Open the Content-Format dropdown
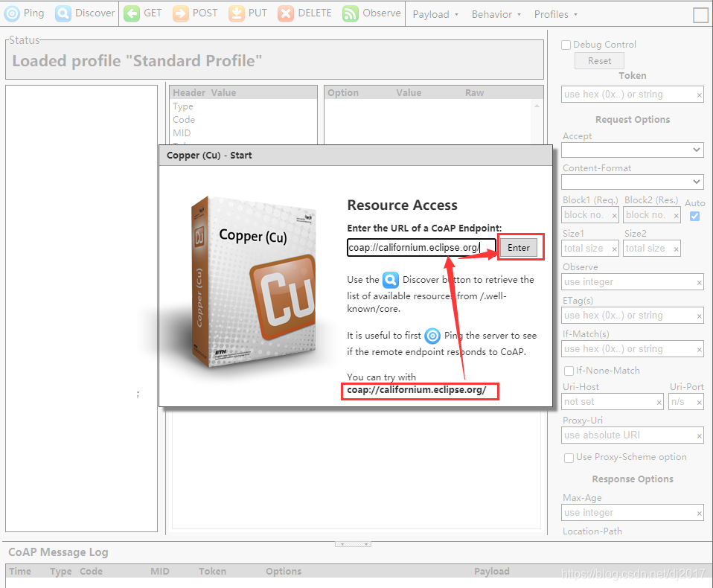 pyautogui.click(x=632, y=182)
